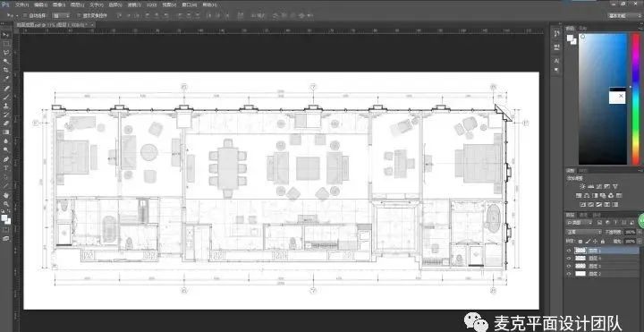Open auto-select target dropdown in options bar

pos(62,15)
